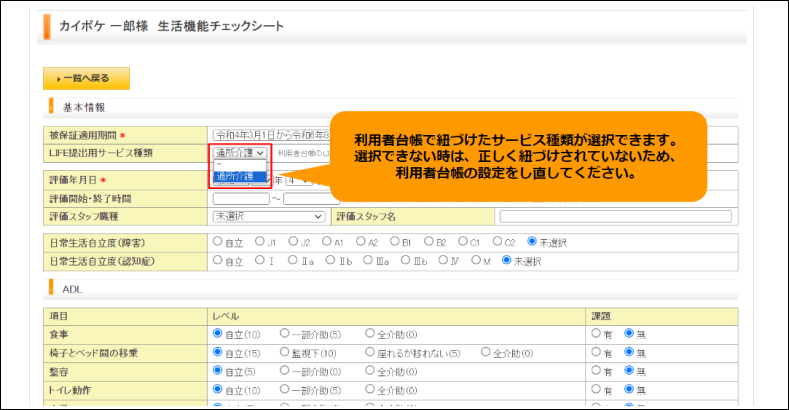Choose the blank '–' option in the list

[240, 165]
